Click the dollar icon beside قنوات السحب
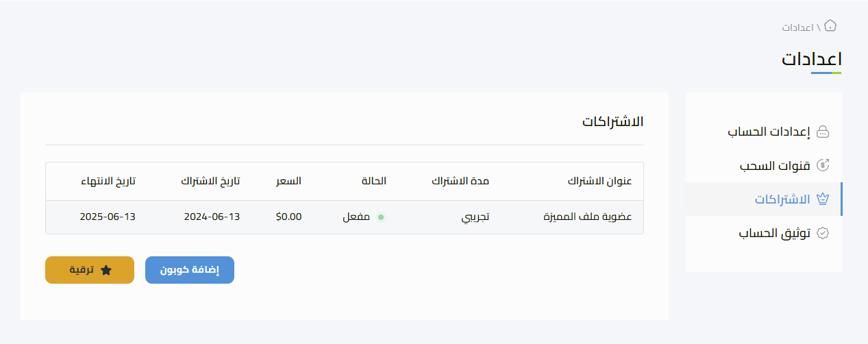The height and width of the screenshot is (344, 868). point(823,165)
